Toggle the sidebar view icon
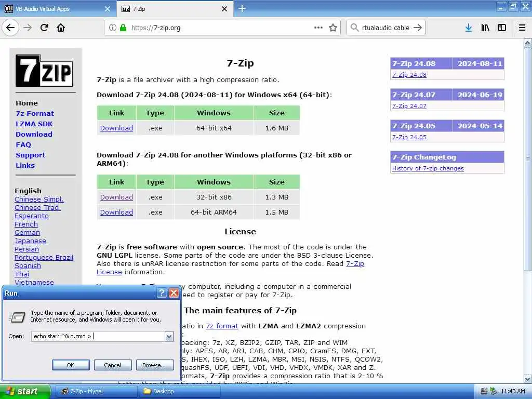 pyautogui.click(x=502, y=28)
